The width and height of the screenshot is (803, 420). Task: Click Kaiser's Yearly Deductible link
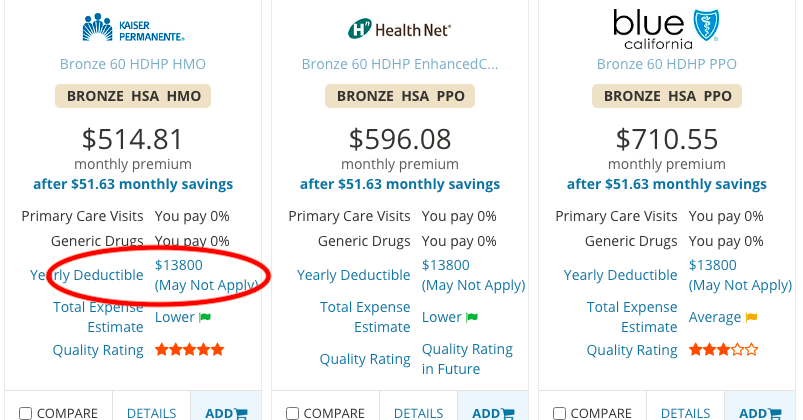click(87, 275)
